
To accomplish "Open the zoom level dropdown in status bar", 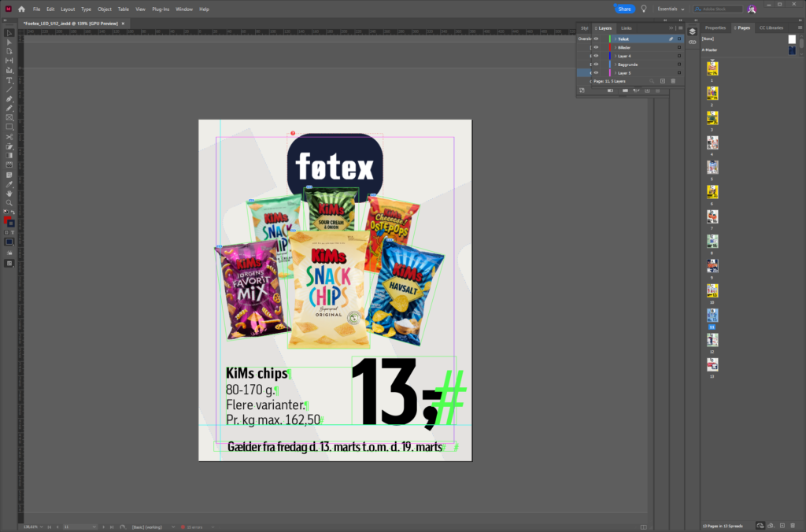I will pyautogui.click(x=41, y=526).
